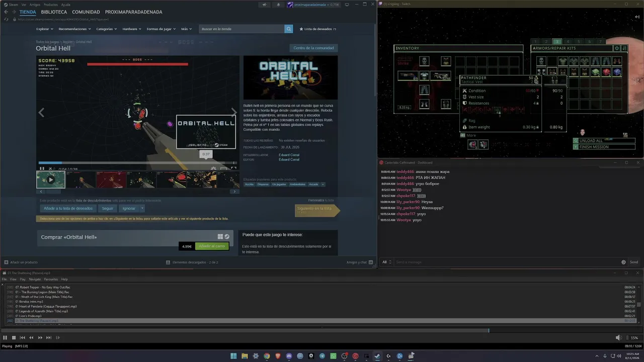The height and width of the screenshot is (362, 644).
Task: Pause the Orbital Hell trailer video
Action: pos(42,169)
